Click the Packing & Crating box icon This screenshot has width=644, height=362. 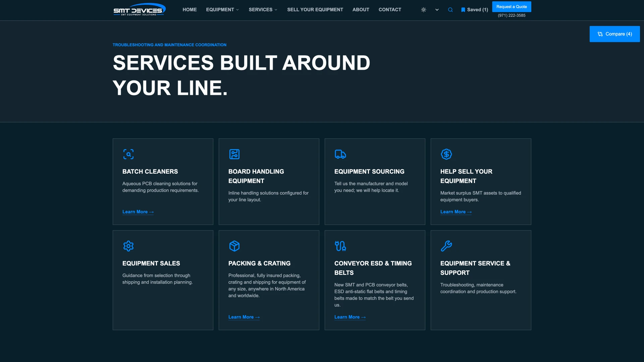(x=234, y=246)
